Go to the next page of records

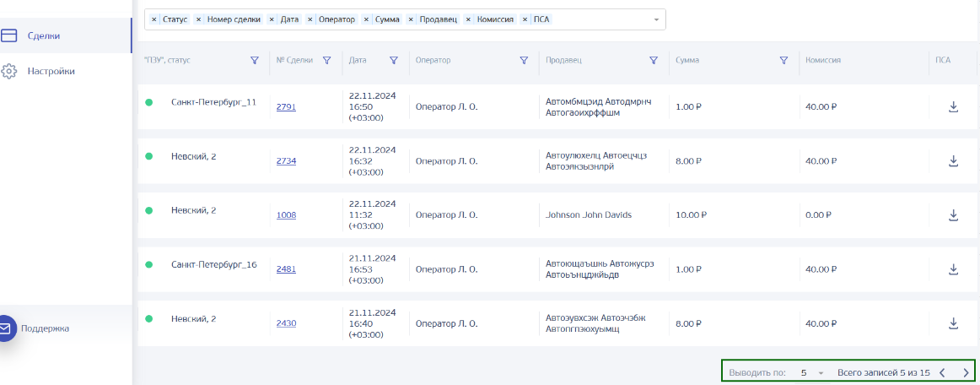[967, 373]
